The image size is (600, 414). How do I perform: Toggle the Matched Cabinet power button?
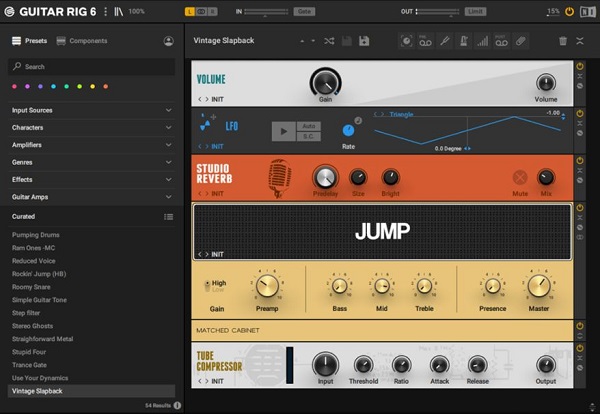click(x=580, y=326)
